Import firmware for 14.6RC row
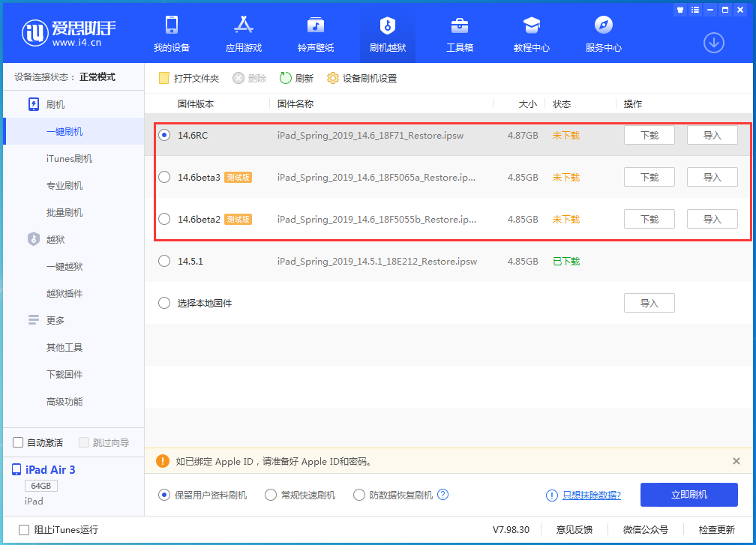Image resolution: width=756 pixels, height=545 pixels. coord(712,136)
